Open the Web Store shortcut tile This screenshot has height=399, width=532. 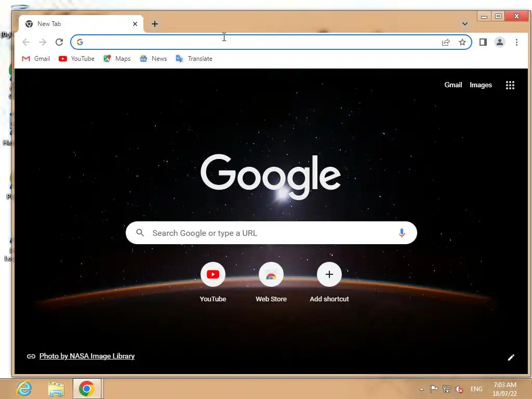(x=271, y=282)
